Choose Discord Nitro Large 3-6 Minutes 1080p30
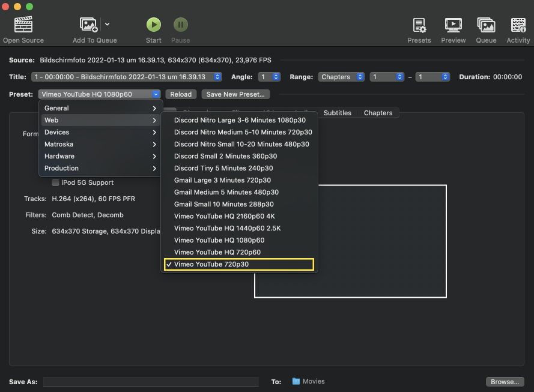Viewport: 534px width, 392px height. click(240, 120)
